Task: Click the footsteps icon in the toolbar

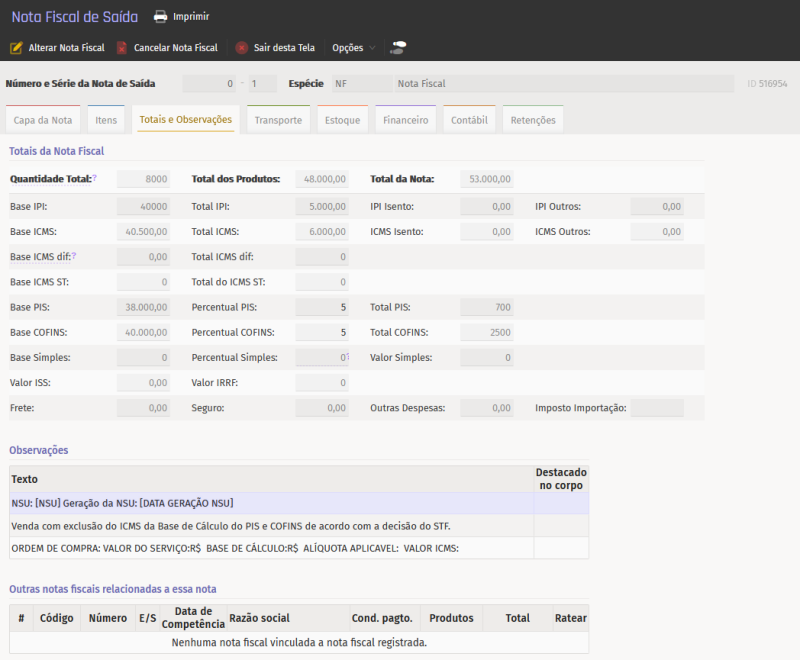Action: click(398, 47)
